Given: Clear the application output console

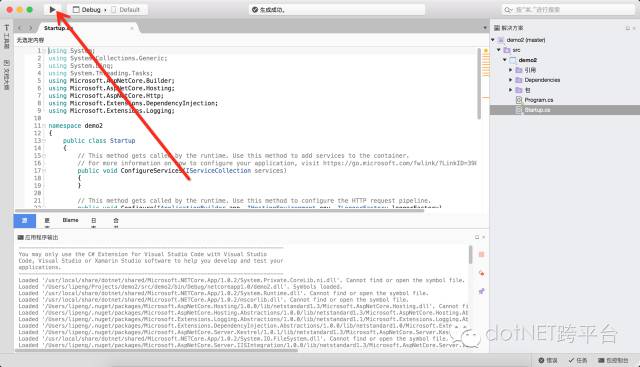Looking at the screenshot, I should [x=481, y=273].
